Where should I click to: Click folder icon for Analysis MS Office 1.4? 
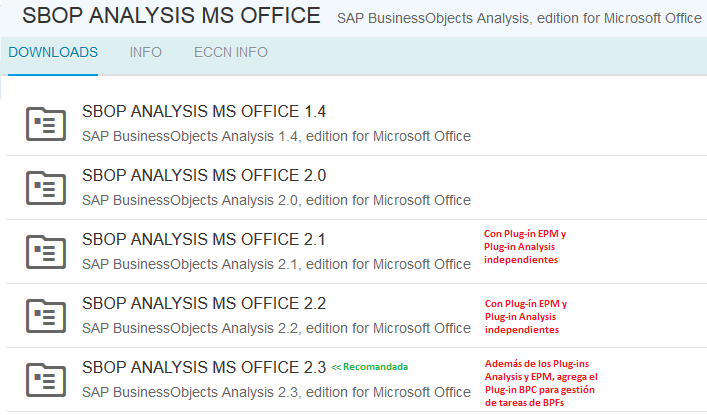coord(44,123)
